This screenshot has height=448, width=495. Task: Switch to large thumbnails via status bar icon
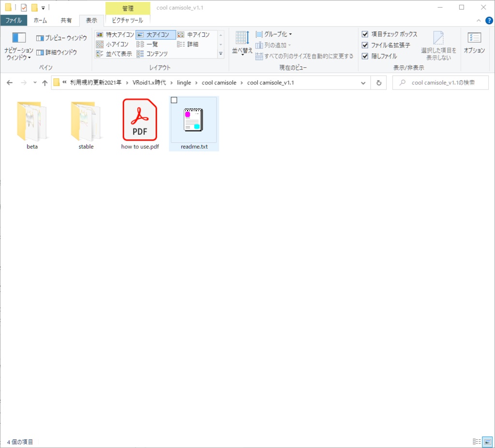click(487, 441)
